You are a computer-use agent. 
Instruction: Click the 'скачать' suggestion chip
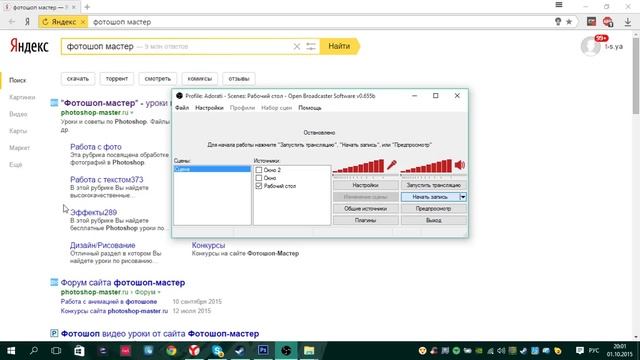[78, 79]
